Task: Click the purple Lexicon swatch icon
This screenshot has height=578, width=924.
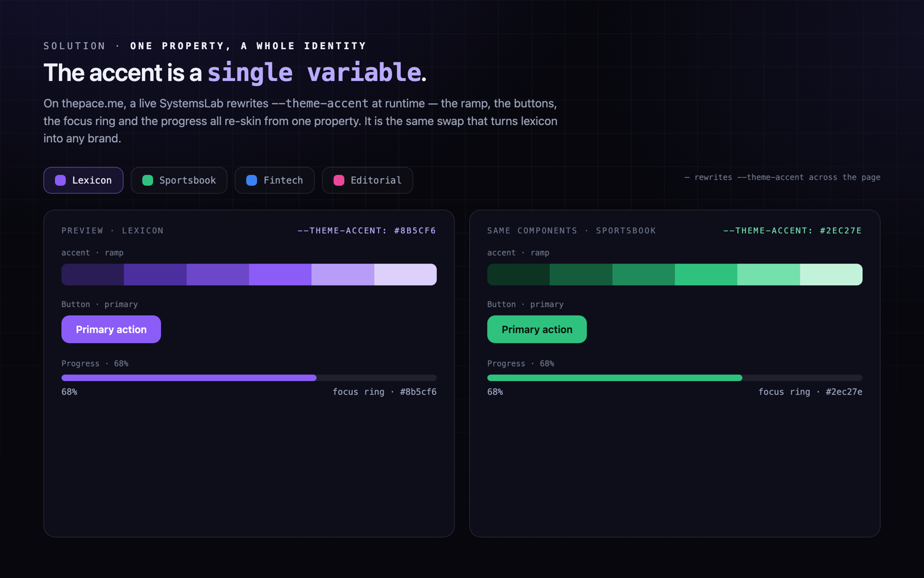Action: tap(60, 180)
